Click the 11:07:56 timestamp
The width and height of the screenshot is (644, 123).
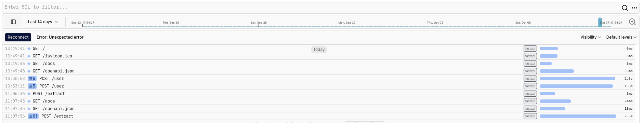(x=15, y=116)
